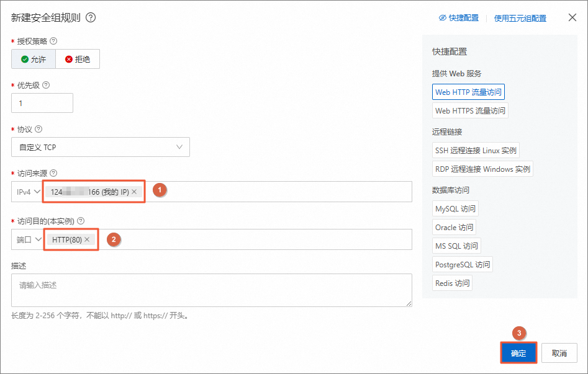This screenshot has height=374, width=588.
Task: Click empty area of 访问目的 port input box
Action: (x=255, y=239)
